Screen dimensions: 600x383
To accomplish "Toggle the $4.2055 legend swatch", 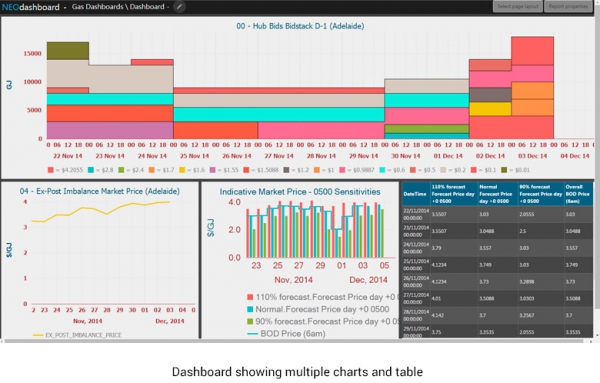I will tap(51, 170).
